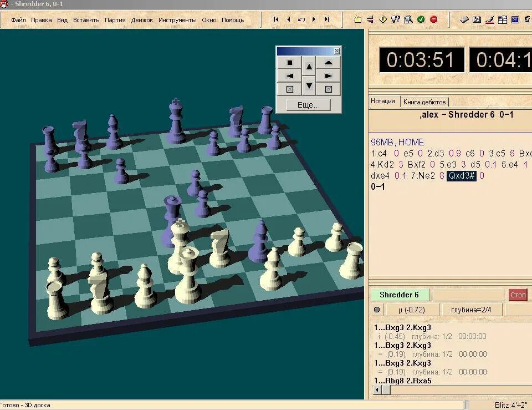Rotate the 3D board down
532x410 pixels.
(309, 85)
